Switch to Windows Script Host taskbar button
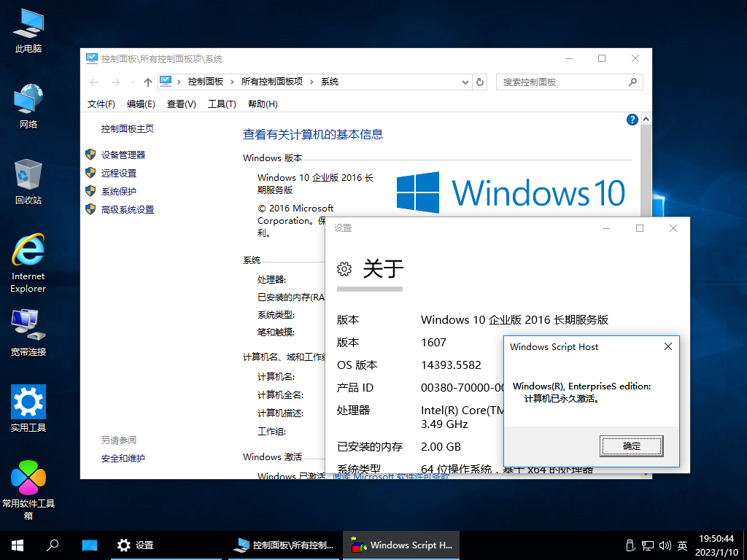 click(x=401, y=545)
